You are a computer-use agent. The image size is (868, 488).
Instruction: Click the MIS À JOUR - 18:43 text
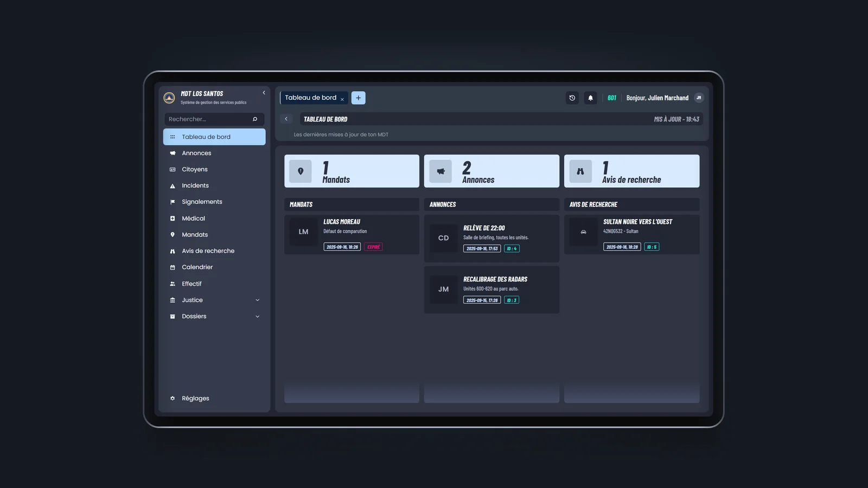[x=676, y=119]
